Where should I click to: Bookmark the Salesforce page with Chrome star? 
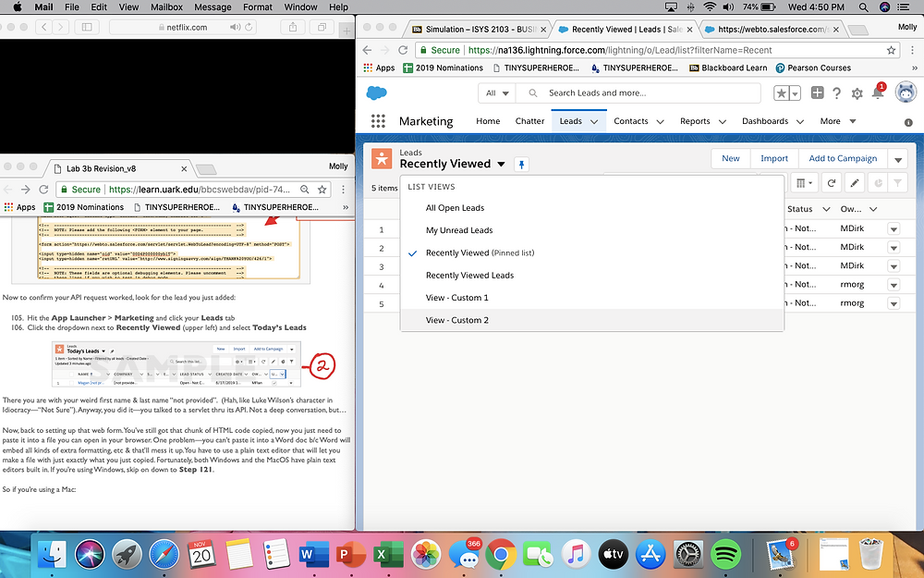(891, 50)
